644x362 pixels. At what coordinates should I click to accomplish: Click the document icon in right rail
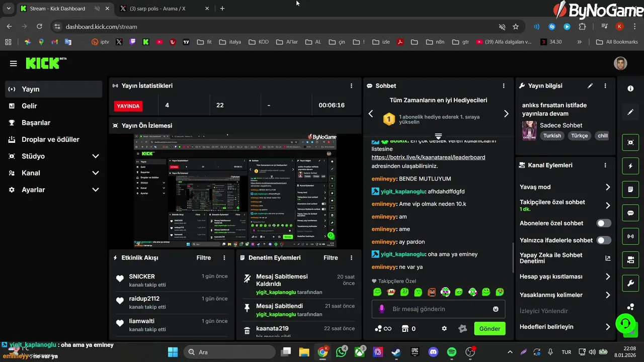click(x=630, y=190)
